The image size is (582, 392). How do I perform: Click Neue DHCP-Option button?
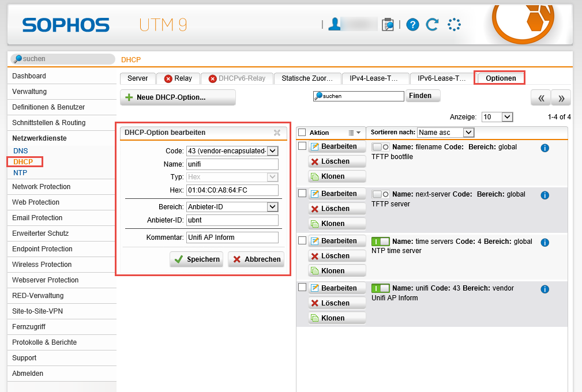pos(178,97)
